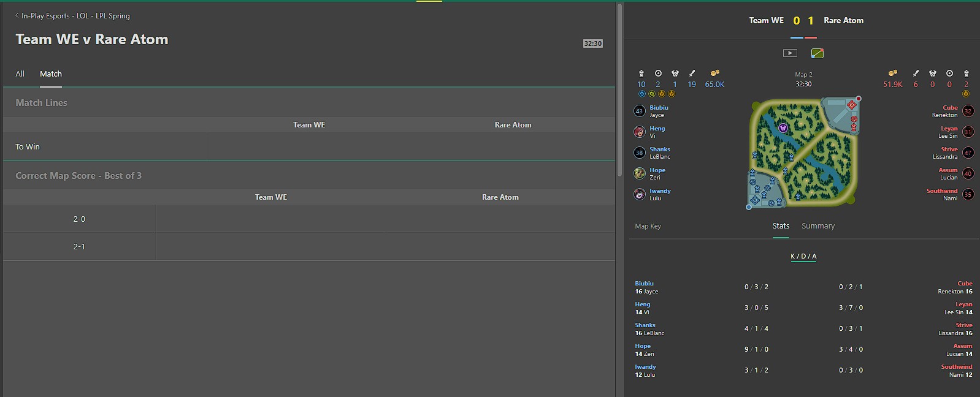The image size is (980, 397).
Task: Open the Summary tab
Action: pyautogui.click(x=818, y=226)
